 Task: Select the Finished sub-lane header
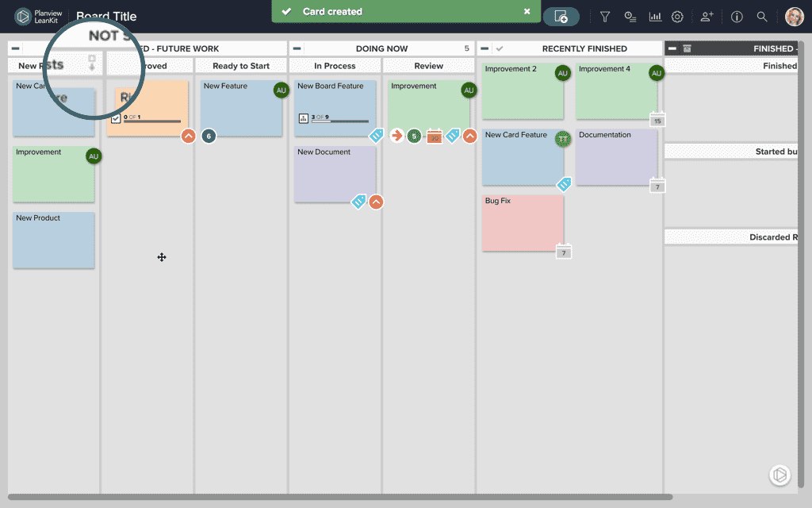[730, 66]
